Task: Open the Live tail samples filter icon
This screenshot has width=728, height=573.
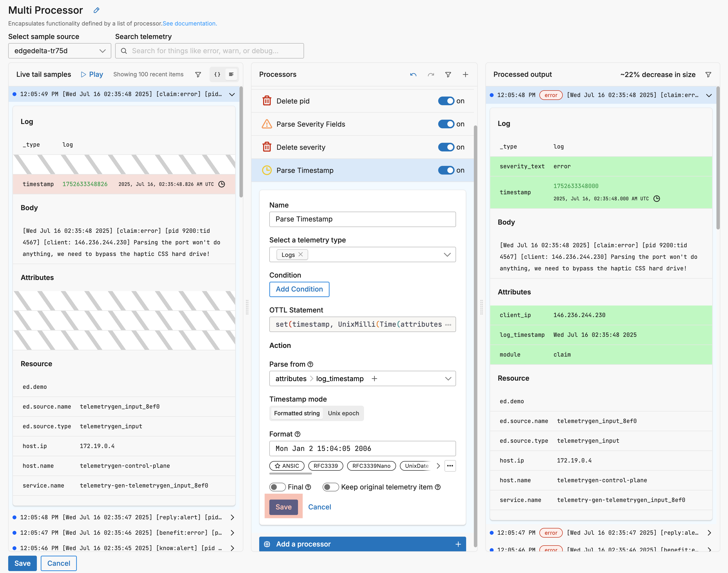Action: pos(198,74)
